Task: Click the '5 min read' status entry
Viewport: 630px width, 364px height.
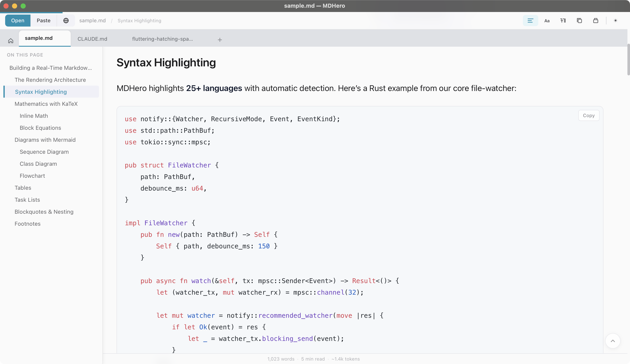Action: pos(313,359)
